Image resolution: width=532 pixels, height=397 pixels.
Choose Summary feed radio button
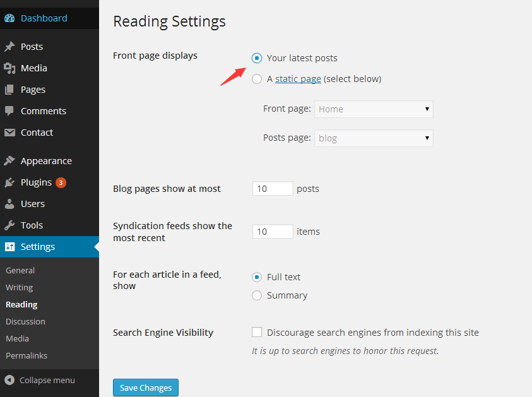click(x=257, y=295)
